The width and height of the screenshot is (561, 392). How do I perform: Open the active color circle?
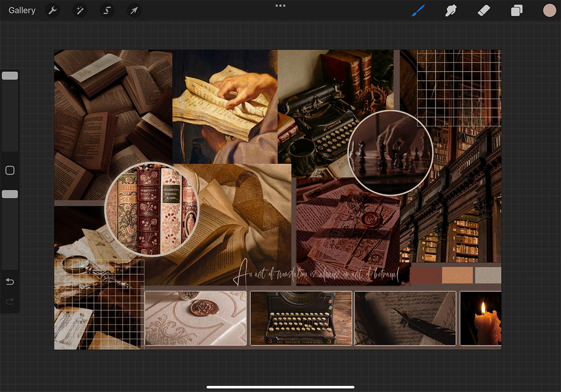pos(549,10)
